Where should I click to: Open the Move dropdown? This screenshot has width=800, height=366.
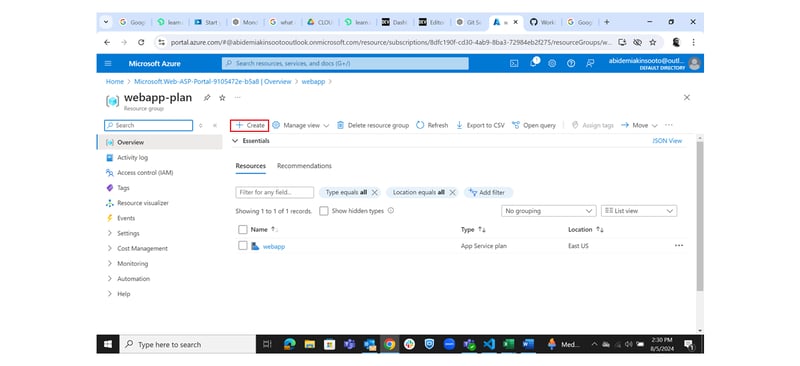click(639, 125)
